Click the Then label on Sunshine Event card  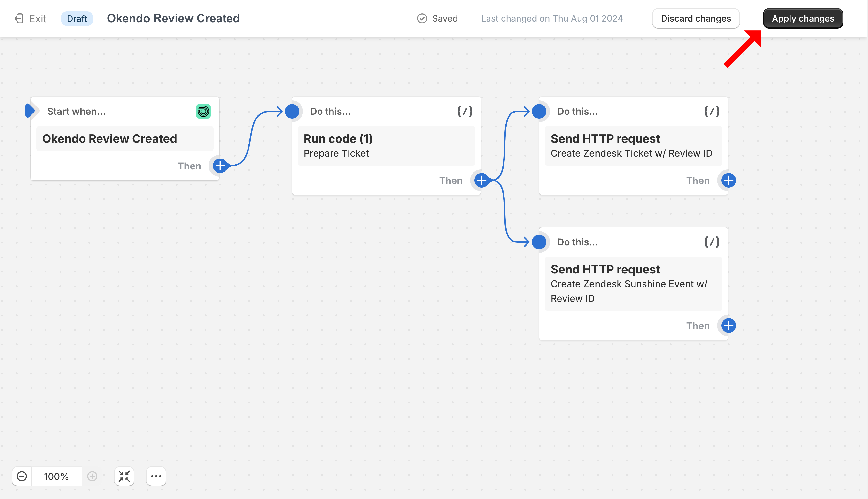coord(698,326)
